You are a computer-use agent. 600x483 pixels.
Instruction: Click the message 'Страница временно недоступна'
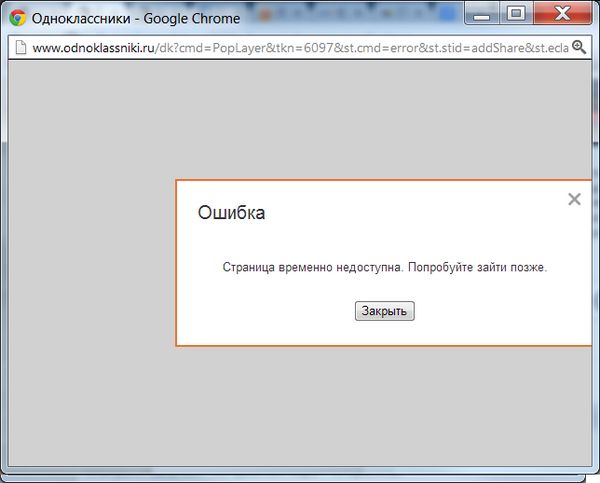pos(313,267)
